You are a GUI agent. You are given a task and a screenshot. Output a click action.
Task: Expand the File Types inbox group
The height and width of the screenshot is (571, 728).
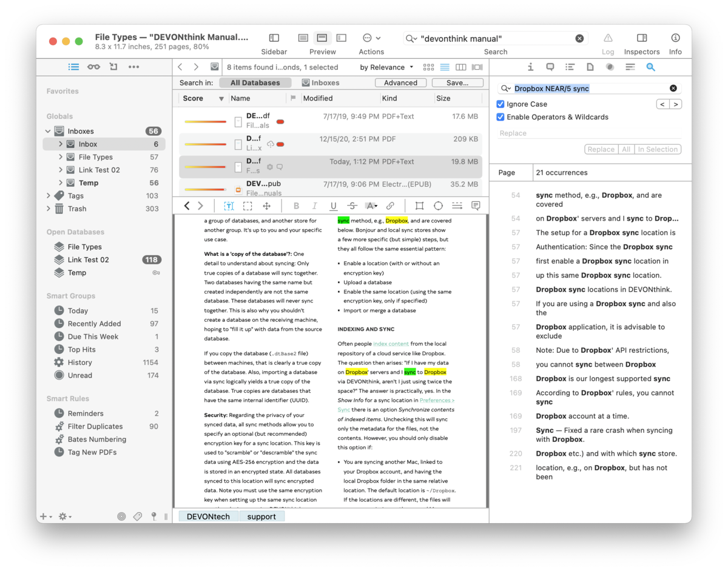(x=61, y=157)
